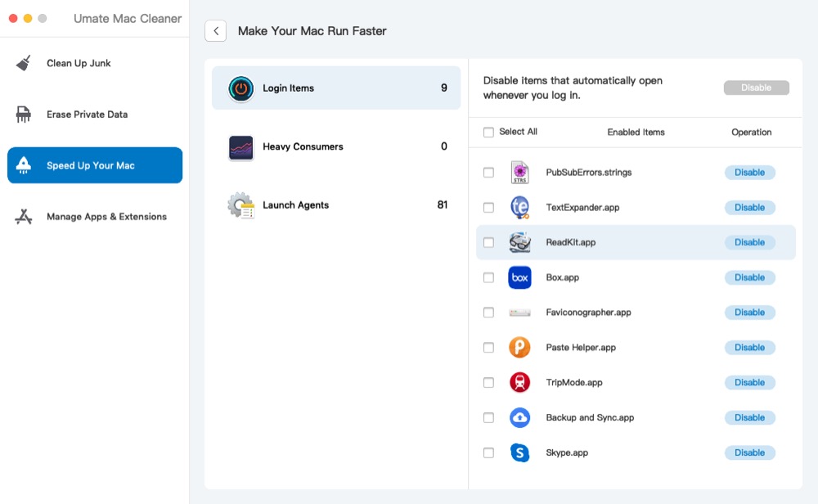
Task: Click the Launch Agents gear icon
Action: point(240,205)
